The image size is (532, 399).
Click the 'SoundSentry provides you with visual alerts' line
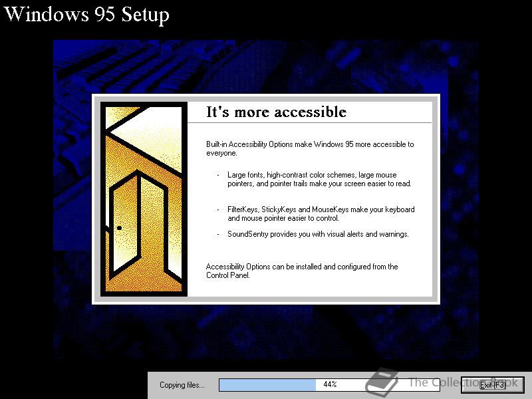click(318, 234)
